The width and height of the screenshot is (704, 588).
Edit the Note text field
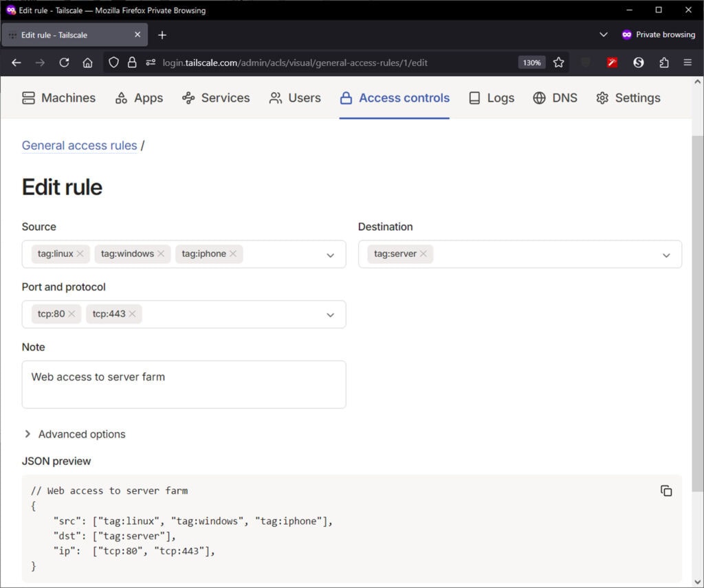pyautogui.click(x=184, y=385)
